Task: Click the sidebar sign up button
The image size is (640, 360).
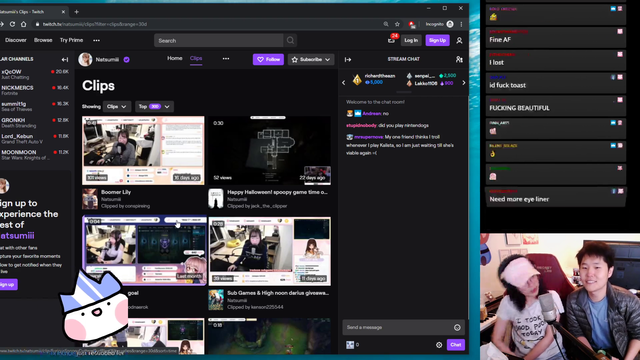Action: (7, 284)
